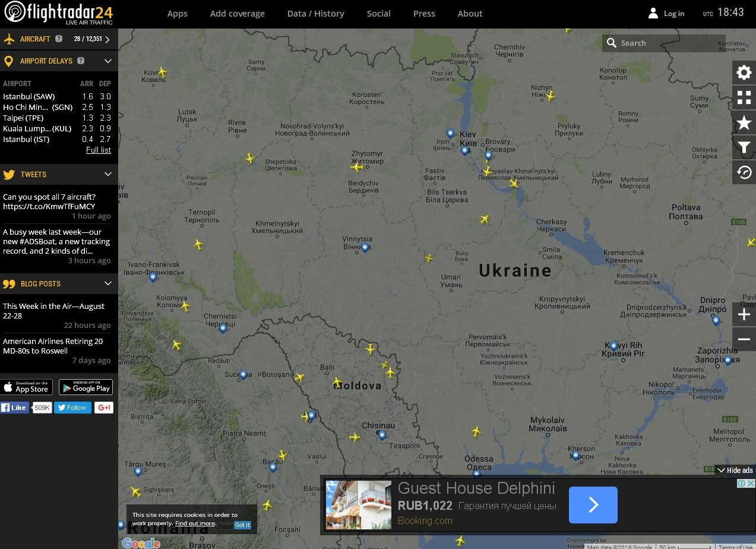Toggle multi-view grid icon
The width and height of the screenshot is (756, 549).
[x=744, y=97]
